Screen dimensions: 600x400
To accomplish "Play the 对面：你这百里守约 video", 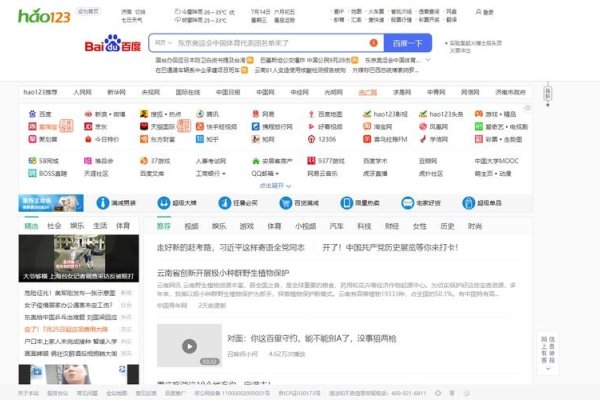I will coord(189,346).
